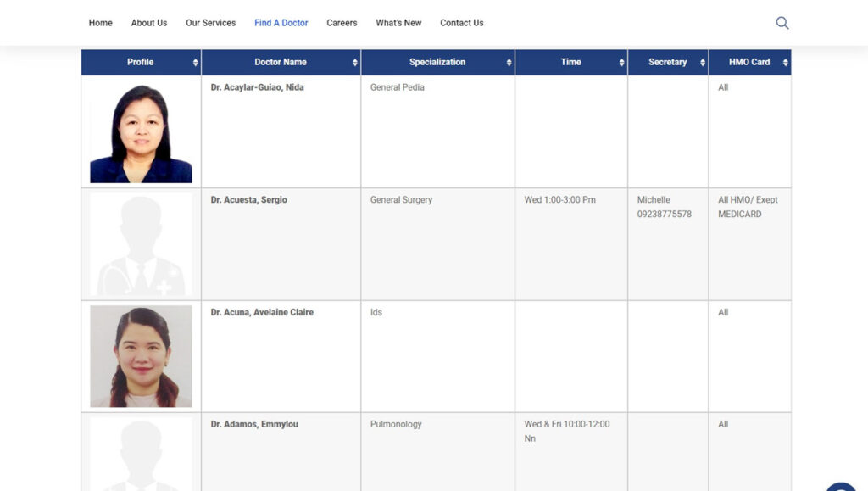Image resolution: width=868 pixels, height=491 pixels.
Task: Navigate to Contact Us
Action: 462,23
